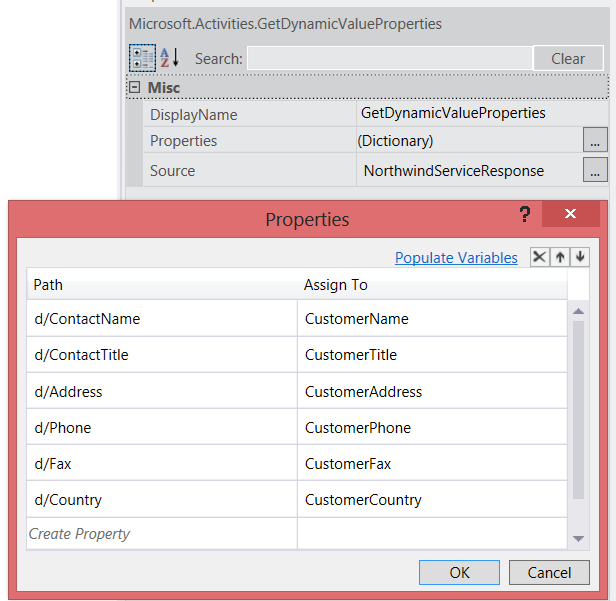Move selected property down
Viewport: 616px width, 601px height.
(580, 257)
